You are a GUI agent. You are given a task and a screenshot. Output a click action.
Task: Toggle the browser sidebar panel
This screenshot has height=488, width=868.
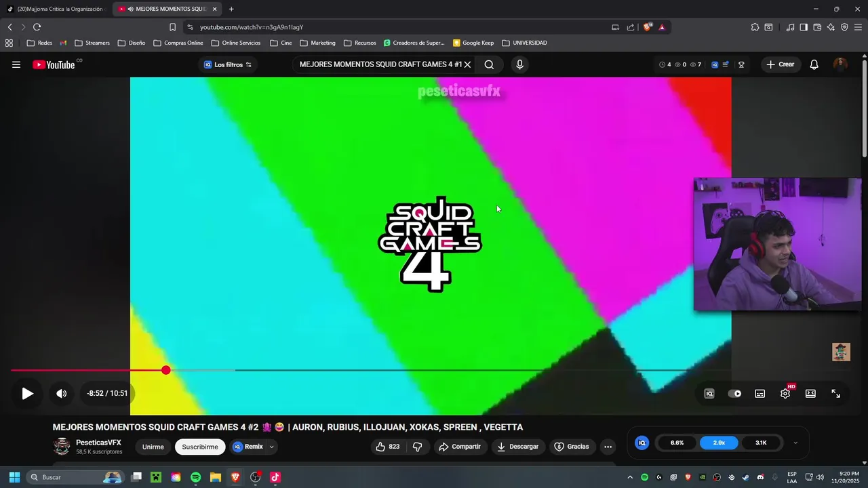pyautogui.click(x=804, y=27)
